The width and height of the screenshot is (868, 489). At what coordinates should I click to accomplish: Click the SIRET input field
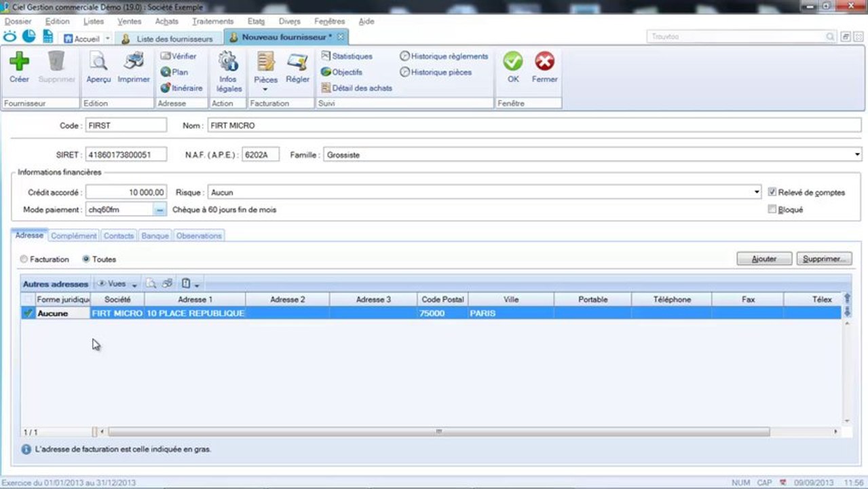[x=126, y=155]
